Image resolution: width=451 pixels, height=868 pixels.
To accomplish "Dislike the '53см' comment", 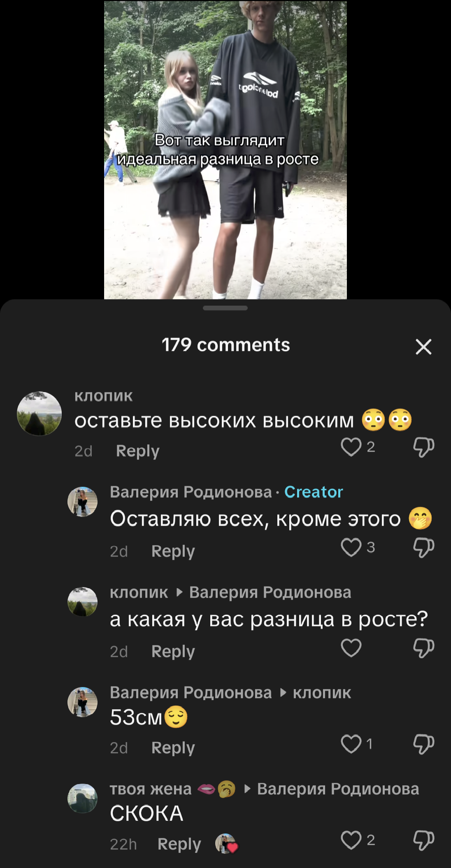I will coord(423,744).
